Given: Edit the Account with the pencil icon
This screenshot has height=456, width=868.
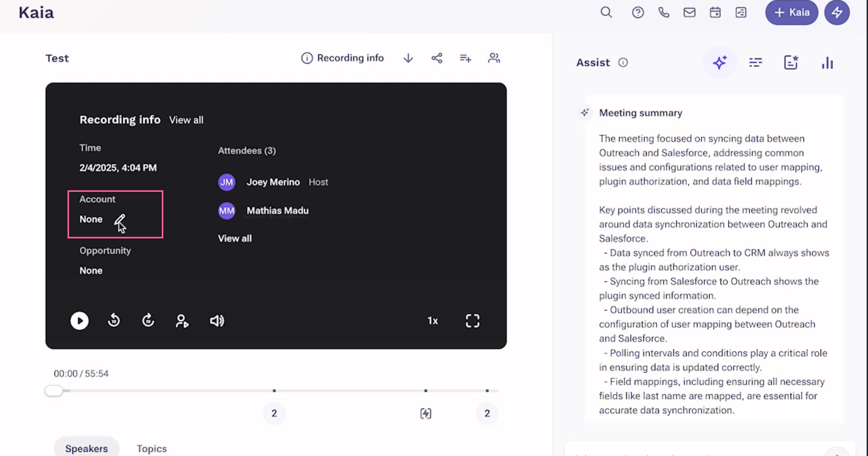Looking at the screenshot, I should [120, 219].
